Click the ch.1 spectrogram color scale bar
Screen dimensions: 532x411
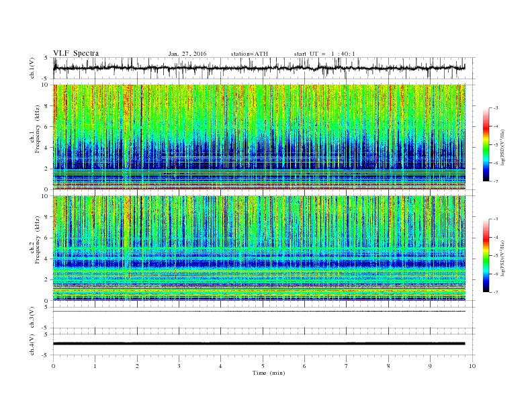pos(486,145)
